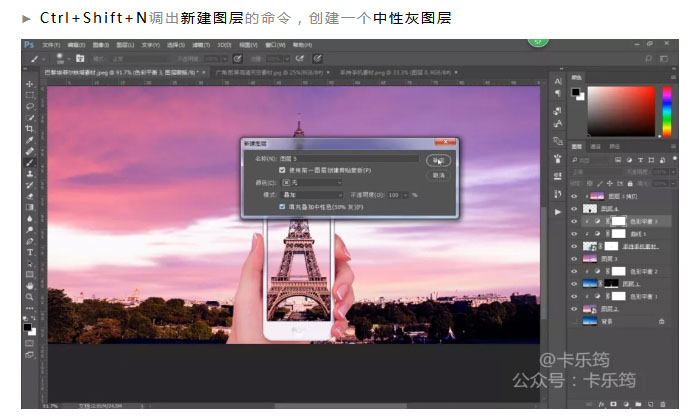The width and height of the screenshot is (700, 418).
Task: Click the Actions play icon in side dock
Action: [x=558, y=212]
